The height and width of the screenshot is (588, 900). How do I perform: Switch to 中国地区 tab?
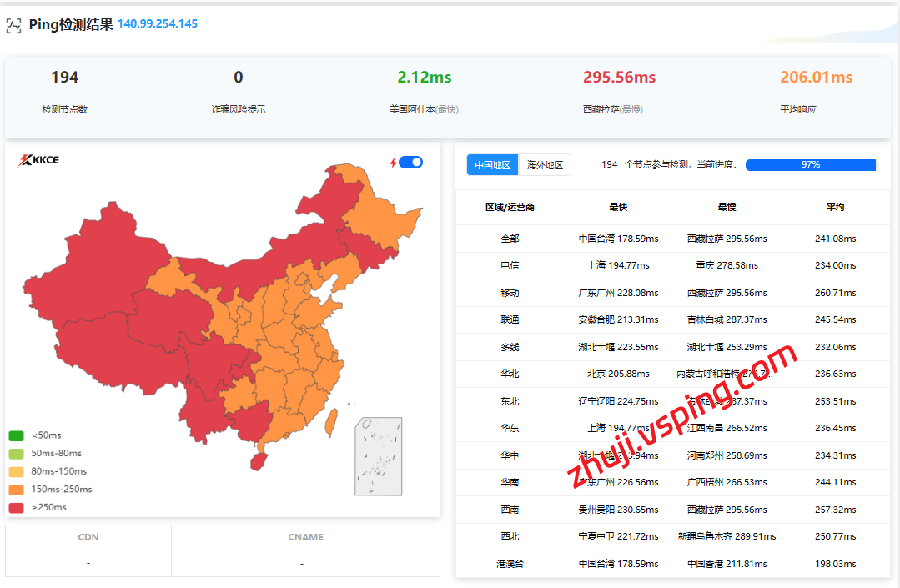click(x=492, y=165)
